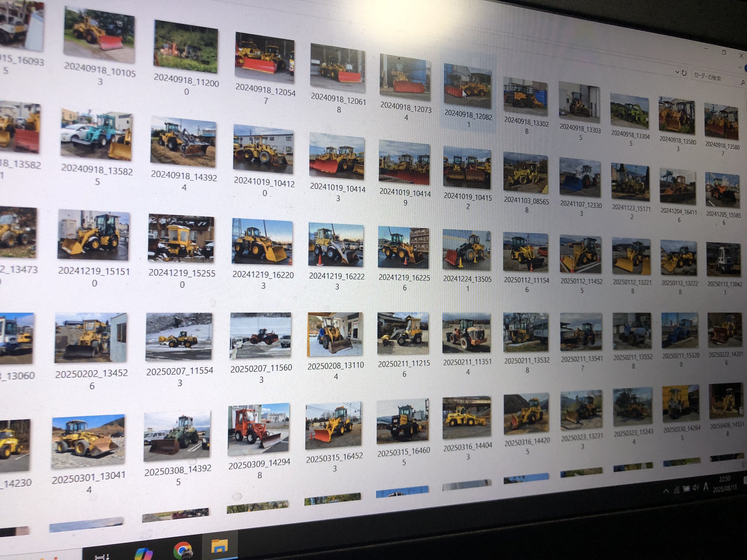The image size is (747, 560).
Task: Select the thumbnail for file 20241219_162203
Action: [262, 241]
